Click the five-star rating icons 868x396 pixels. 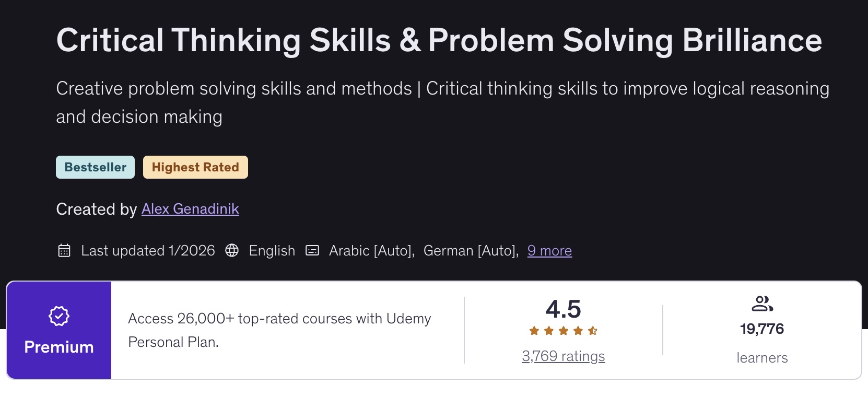point(563,331)
